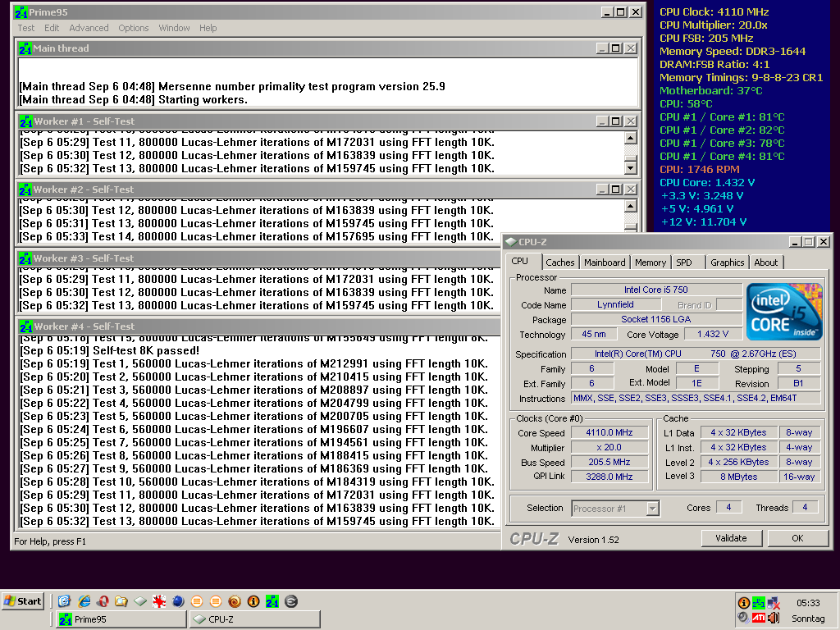Open the Graphics tab in CPU-Z
Viewport: 840px width, 630px height.
click(x=727, y=262)
